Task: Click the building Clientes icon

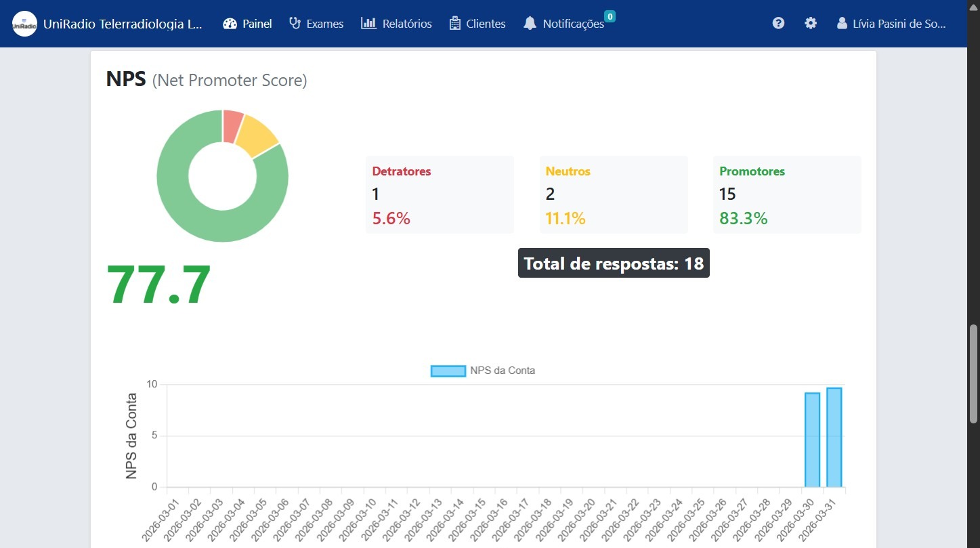Action: 454,24
